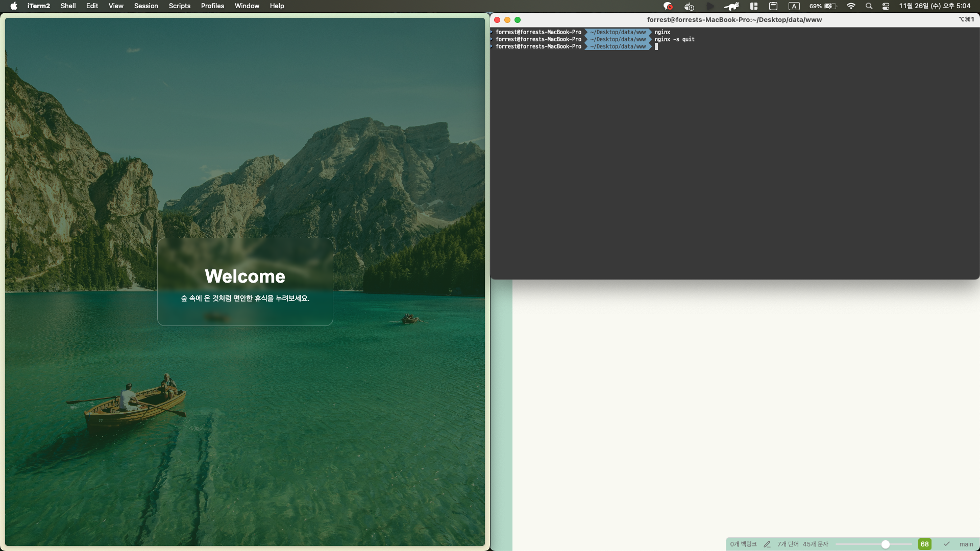Click the running cat menu bar icon
This screenshot has height=551, width=980.
pyautogui.click(x=731, y=6)
